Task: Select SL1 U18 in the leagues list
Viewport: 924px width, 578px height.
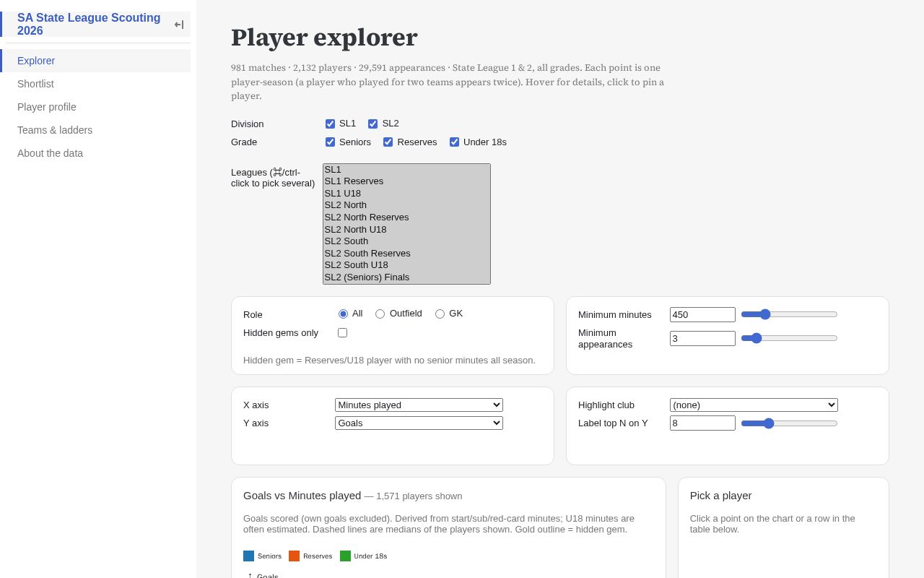Action: (x=406, y=194)
